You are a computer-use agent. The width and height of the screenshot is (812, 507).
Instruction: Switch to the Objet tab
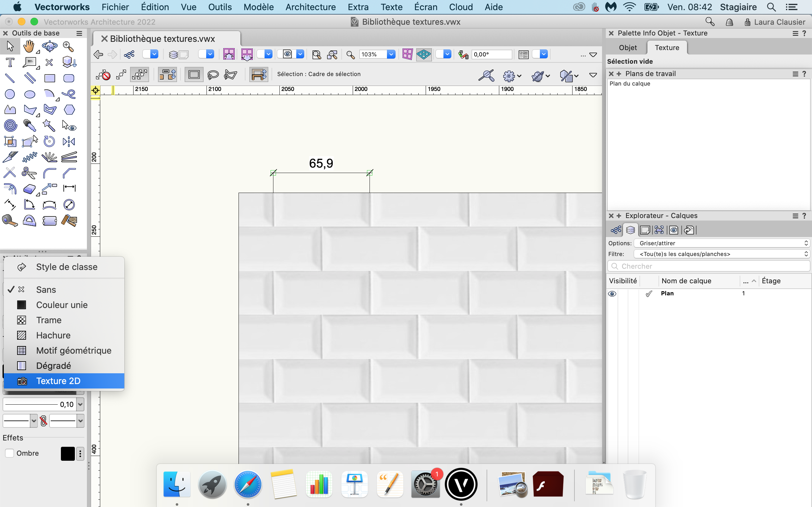[x=628, y=47]
